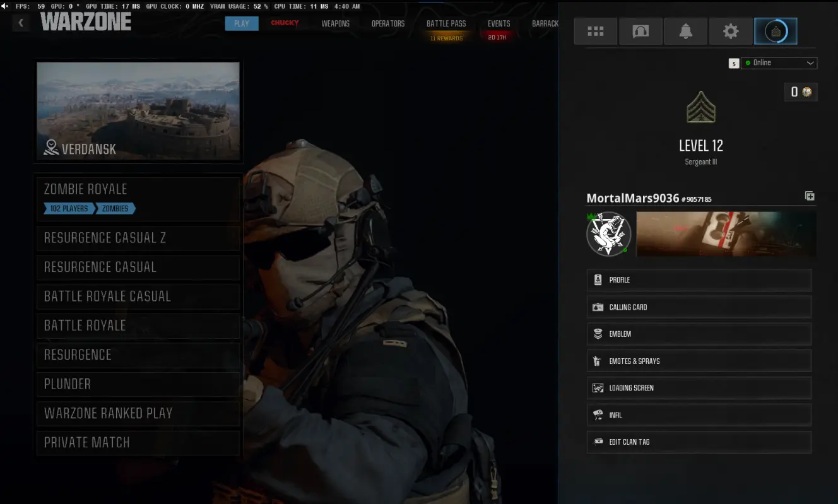Copy the Activision ID with the copy icon
The height and width of the screenshot is (504, 838).
810,196
